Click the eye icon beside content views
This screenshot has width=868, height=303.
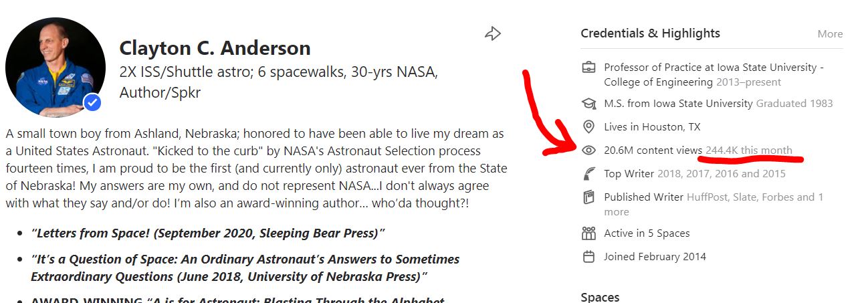(588, 150)
